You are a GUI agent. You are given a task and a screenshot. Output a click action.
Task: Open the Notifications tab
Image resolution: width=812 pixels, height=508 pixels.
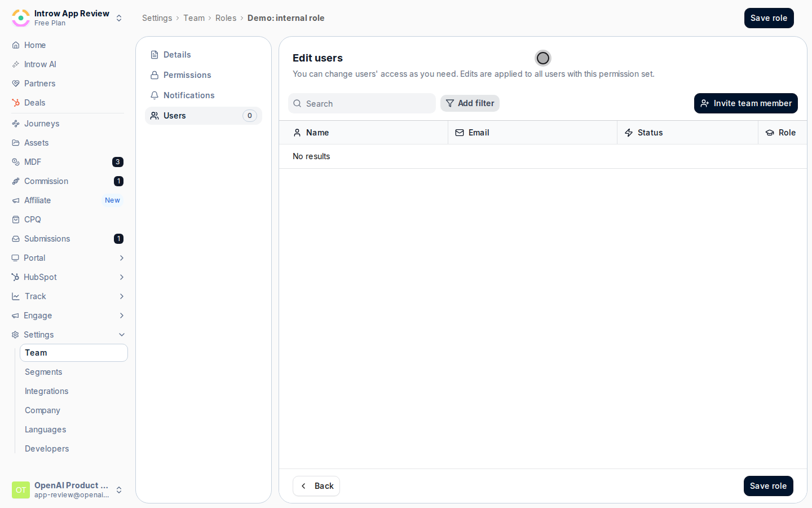pyautogui.click(x=204, y=95)
